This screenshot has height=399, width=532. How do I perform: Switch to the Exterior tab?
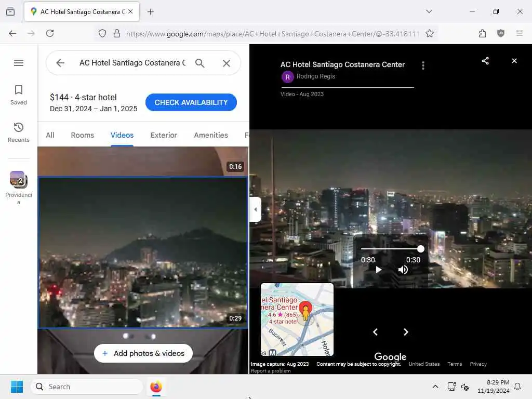pyautogui.click(x=164, y=135)
